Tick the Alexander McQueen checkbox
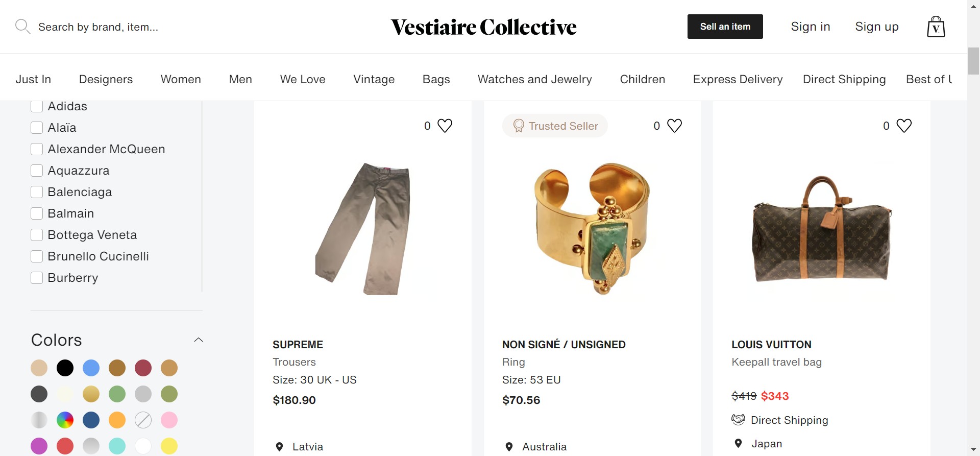The image size is (980, 456). coord(37,149)
